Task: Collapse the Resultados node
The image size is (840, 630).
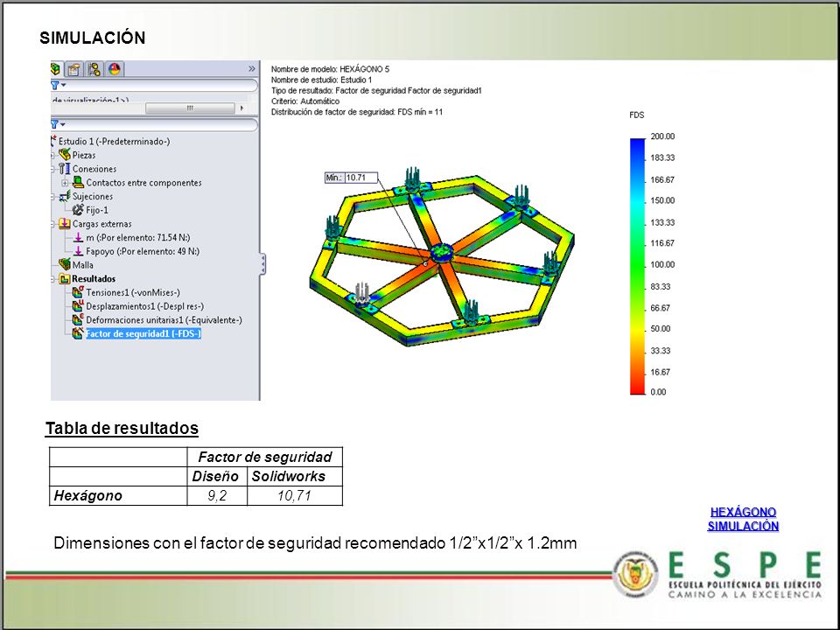Action: (x=53, y=279)
